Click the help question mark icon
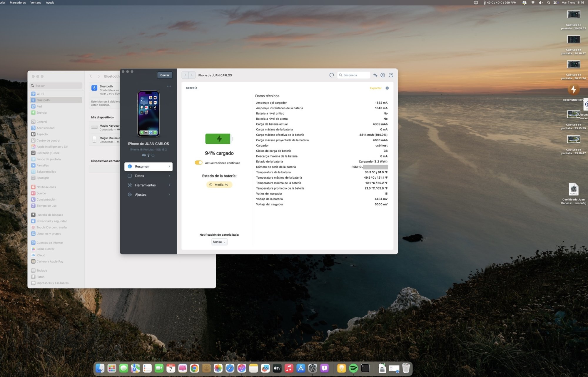This screenshot has height=377, width=588. (x=391, y=75)
